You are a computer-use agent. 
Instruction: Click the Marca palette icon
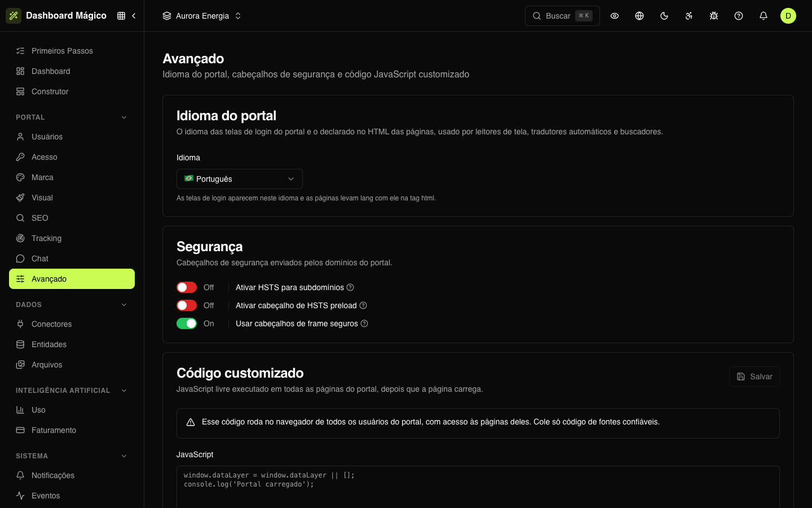pyautogui.click(x=20, y=177)
